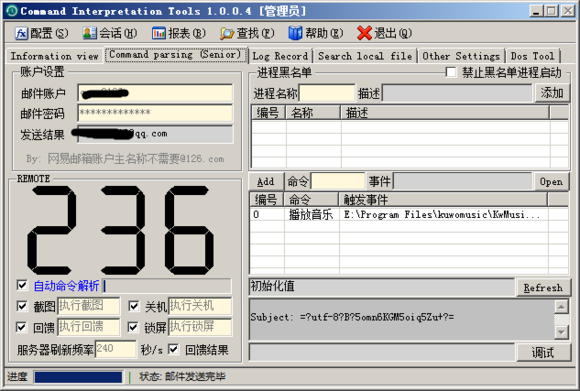Open the 配置(S) toolbar item
580x391 pixels.
(x=41, y=33)
